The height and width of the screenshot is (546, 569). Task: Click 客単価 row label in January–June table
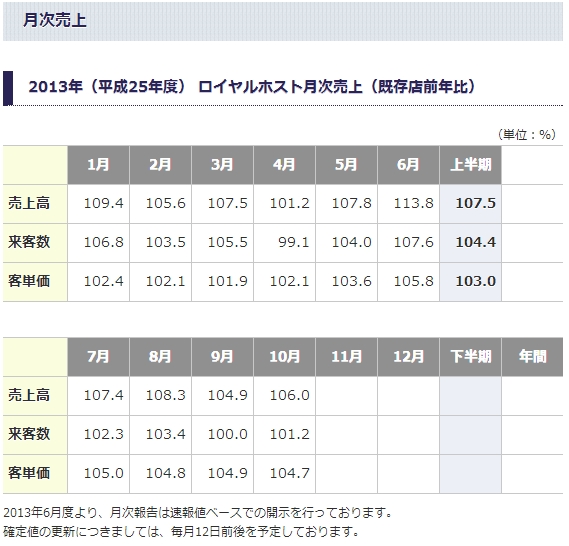coord(35,282)
